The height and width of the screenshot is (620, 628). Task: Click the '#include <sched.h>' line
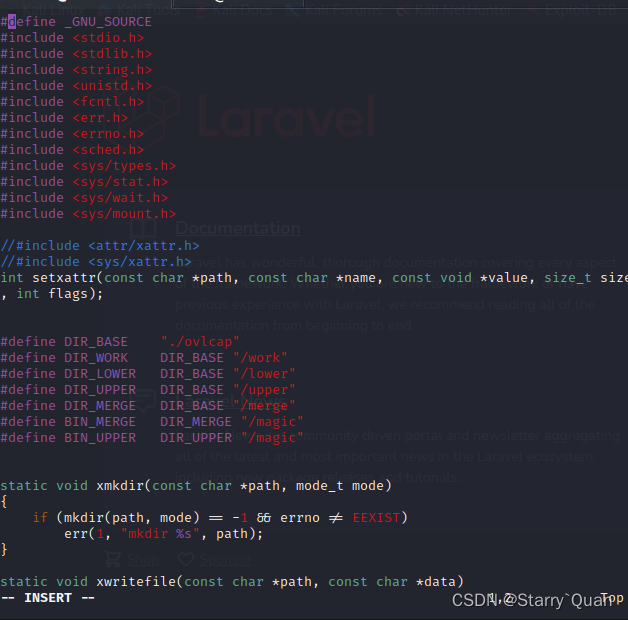[72, 150]
